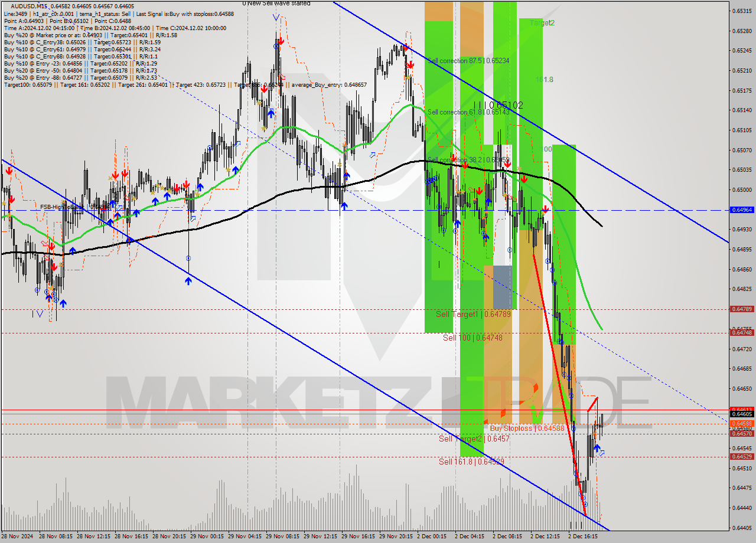Screen dimensions: 756x543
Task: Click 'Sell correction 38.2 | 0.65059' label
Action: coord(468,160)
